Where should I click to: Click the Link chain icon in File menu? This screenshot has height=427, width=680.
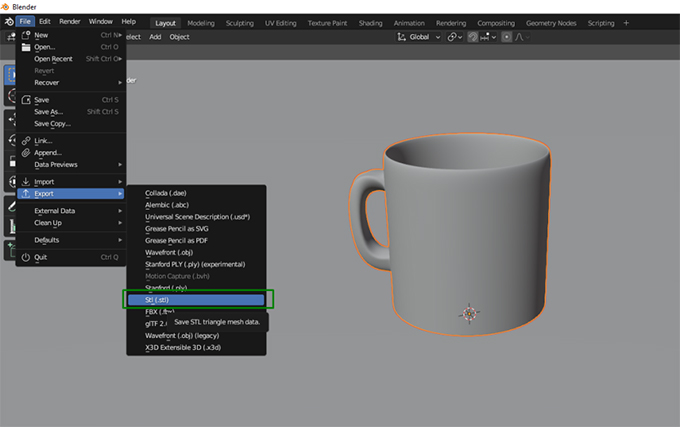click(x=26, y=140)
